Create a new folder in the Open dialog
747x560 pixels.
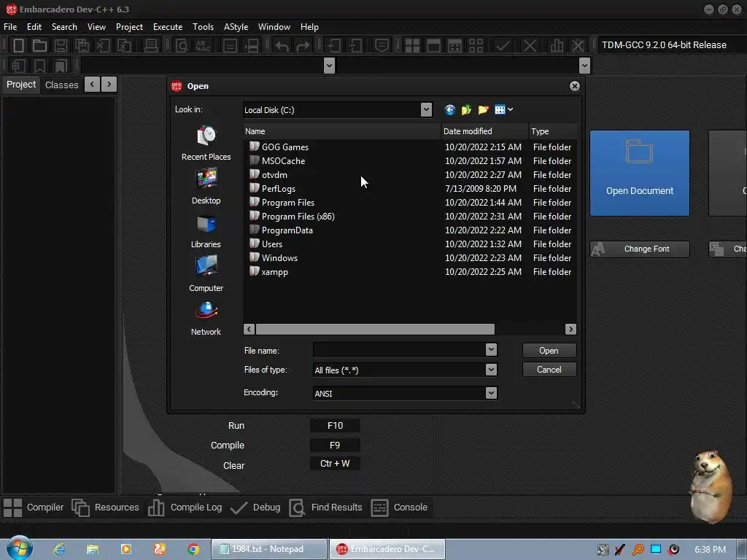(483, 110)
